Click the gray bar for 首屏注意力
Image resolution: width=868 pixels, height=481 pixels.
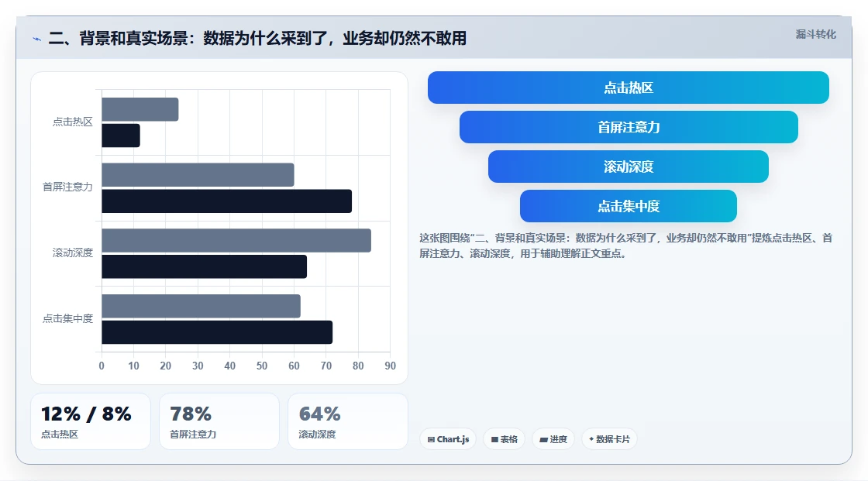click(198, 175)
